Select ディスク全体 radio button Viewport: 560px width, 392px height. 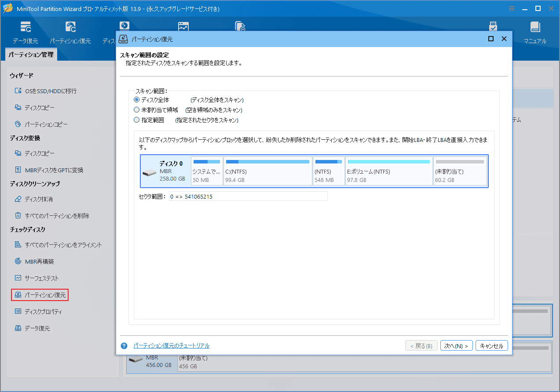coord(136,100)
